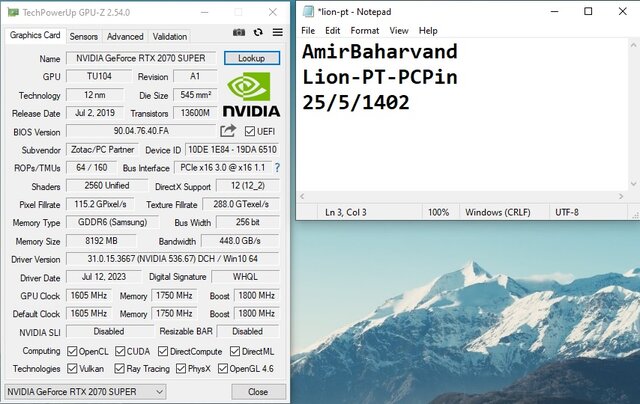640x404 pixels.
Task: Click the Driver Date Jul 12, 2023 field
Action: tap(104, 277)
